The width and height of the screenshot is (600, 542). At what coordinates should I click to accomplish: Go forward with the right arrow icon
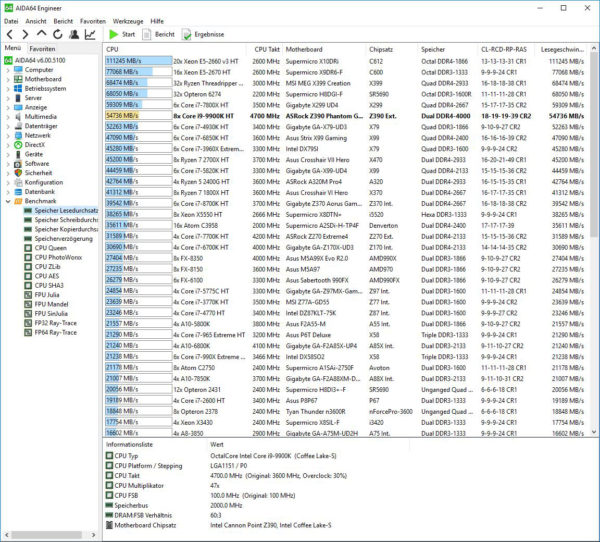tap(25, 34)
